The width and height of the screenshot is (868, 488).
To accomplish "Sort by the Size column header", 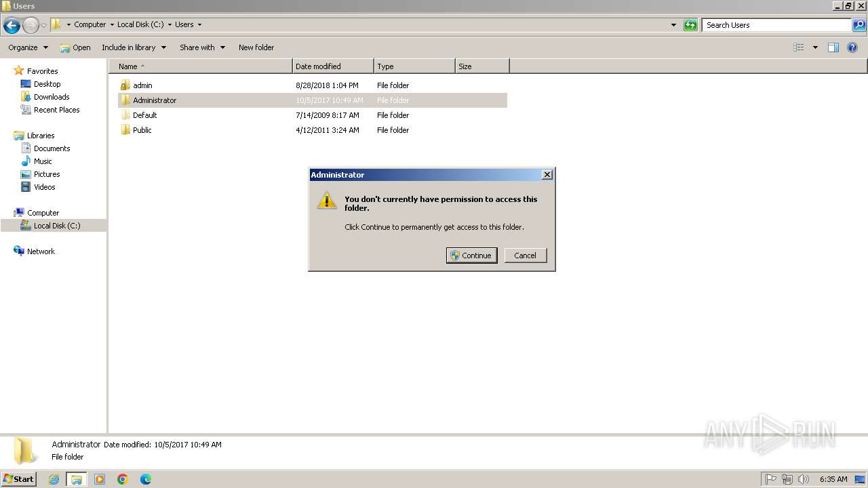I will pos(482,66).
